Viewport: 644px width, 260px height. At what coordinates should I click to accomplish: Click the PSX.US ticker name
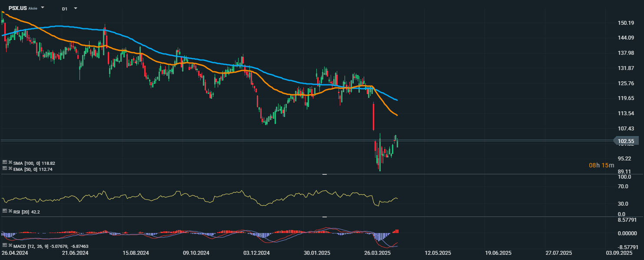17,8
